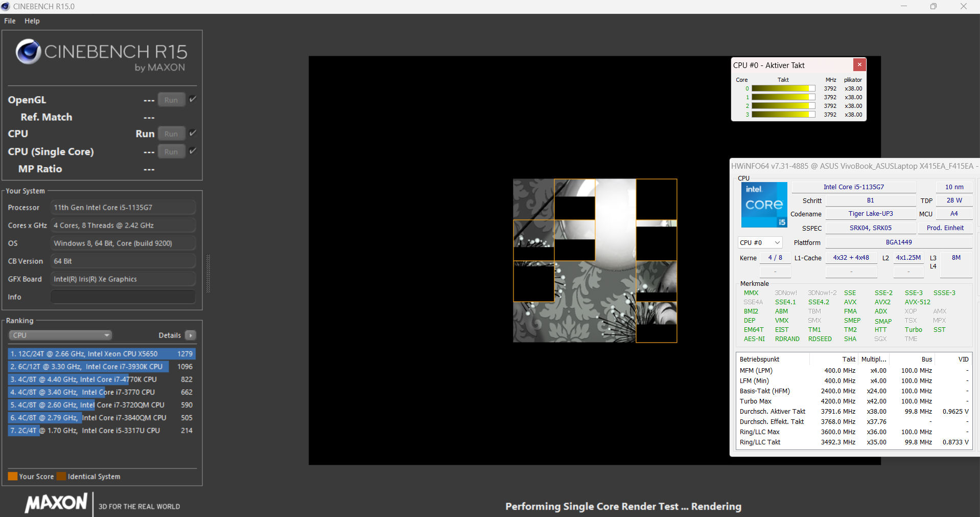Click the 'BGA1449' platform value
Screen dimensions: 980x517
899,242
